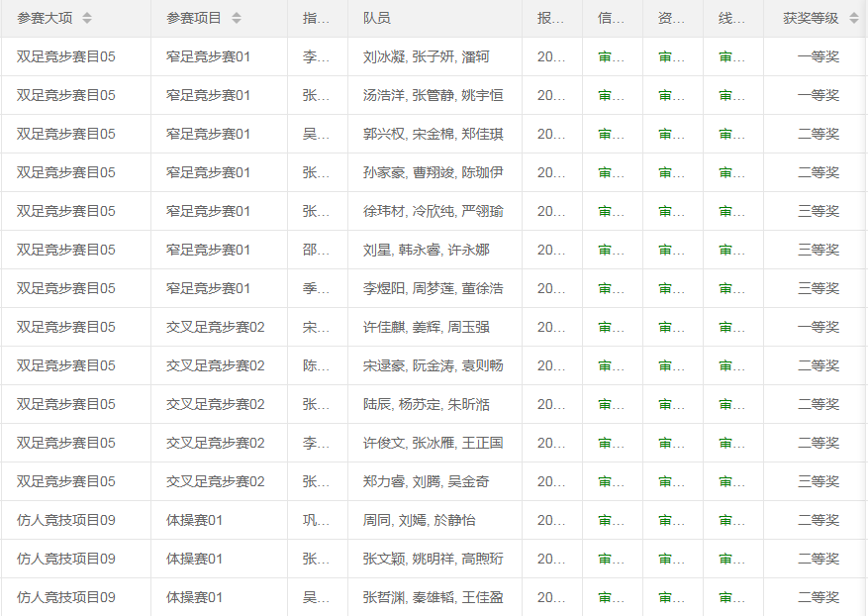Click 一等奖 in the 许佳麒 team row

818,328
